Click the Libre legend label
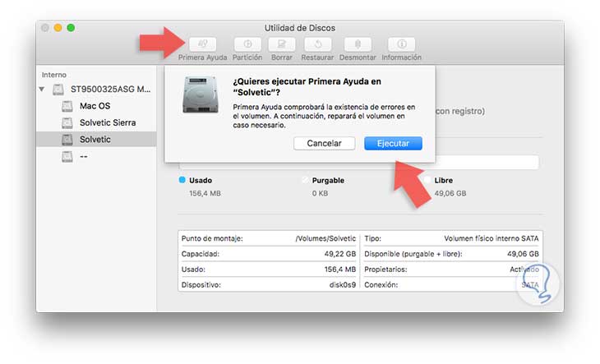Screen dimensions: 600x364 tap(444, 181)
